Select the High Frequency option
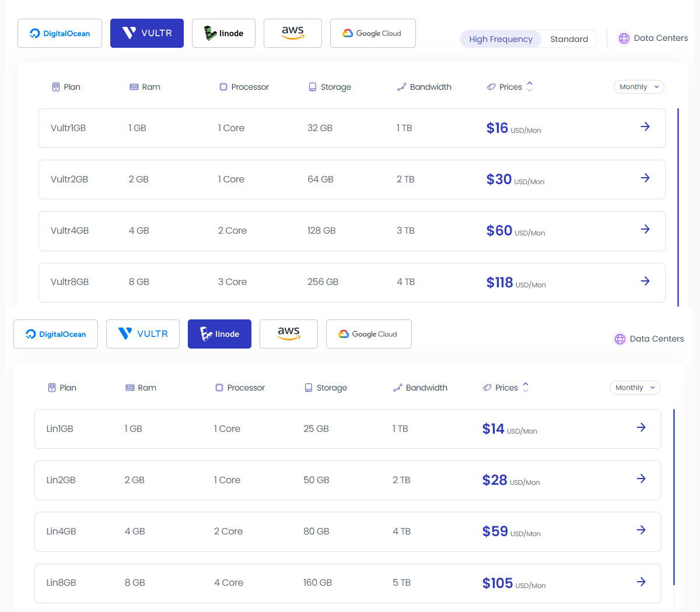The height and width of the screenshot is (612, 700). point(500,38)
